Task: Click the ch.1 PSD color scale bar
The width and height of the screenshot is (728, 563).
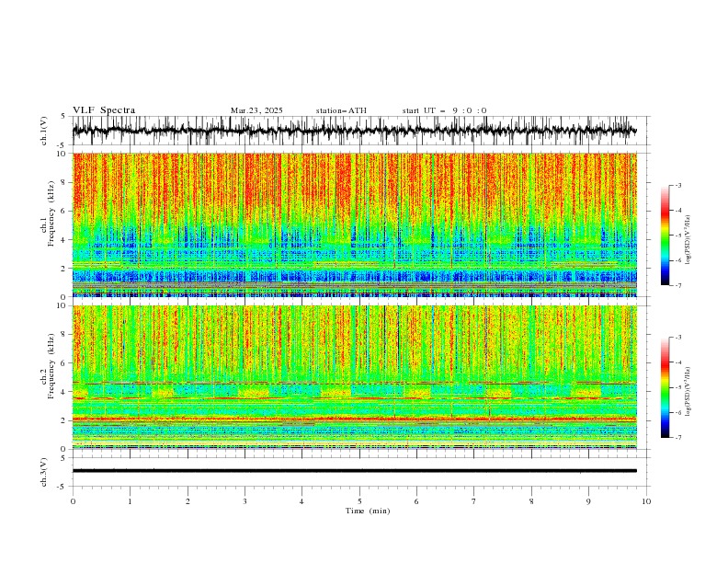Action: [x=665, y=236]
